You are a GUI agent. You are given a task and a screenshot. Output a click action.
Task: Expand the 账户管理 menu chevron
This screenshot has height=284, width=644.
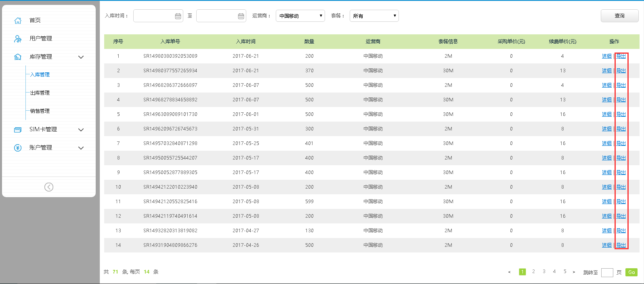(x=81, y=148)
